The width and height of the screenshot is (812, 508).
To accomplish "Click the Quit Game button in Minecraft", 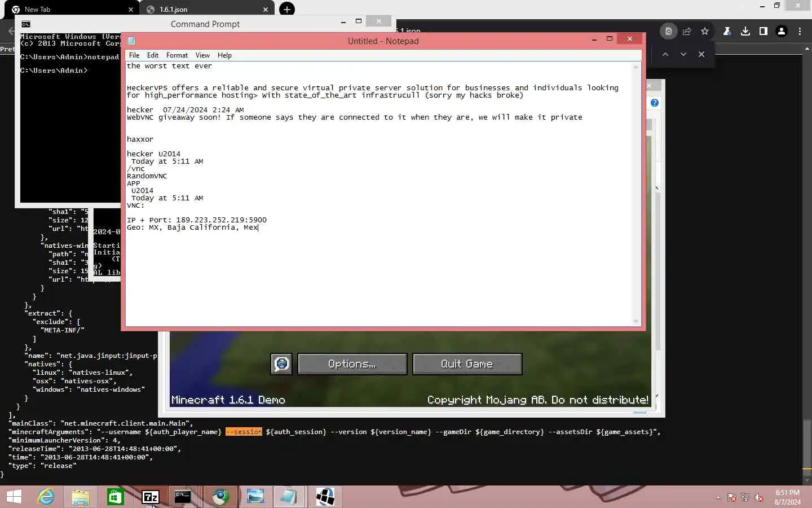I will [x=467, y=364].
